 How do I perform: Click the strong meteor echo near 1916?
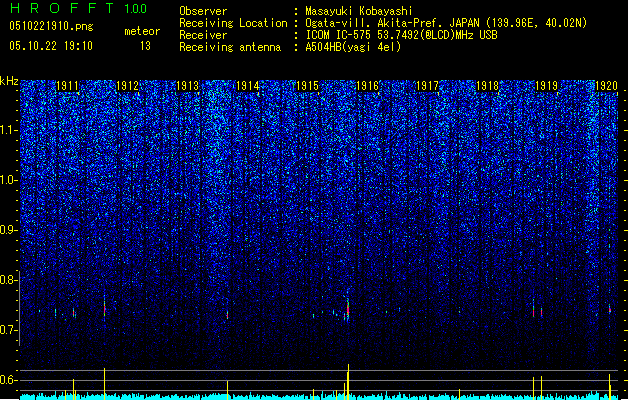[348, 309]
